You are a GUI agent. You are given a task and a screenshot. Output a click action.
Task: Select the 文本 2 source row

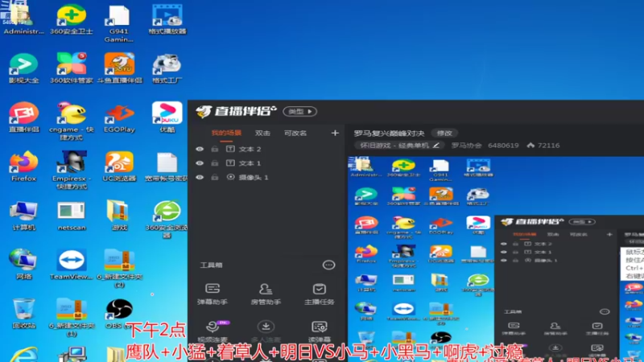coord(267,149)
